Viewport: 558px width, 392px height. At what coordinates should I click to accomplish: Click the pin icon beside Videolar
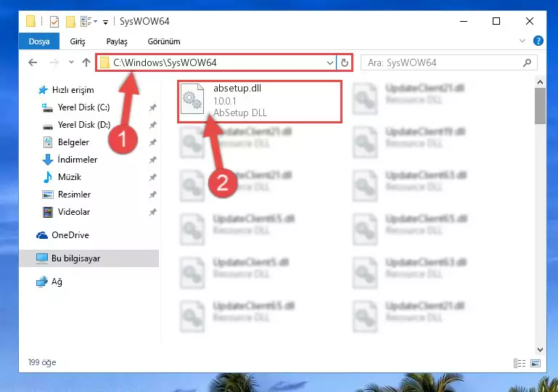pos(152,212)
